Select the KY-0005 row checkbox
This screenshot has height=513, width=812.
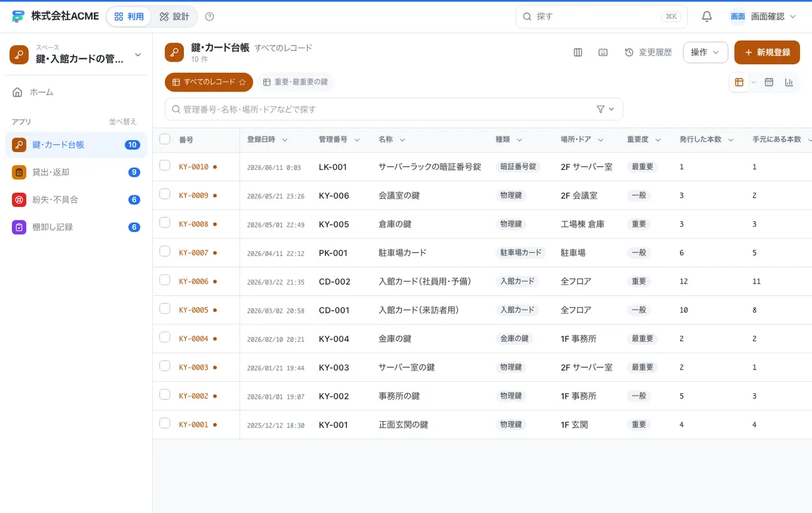(165, 309)
